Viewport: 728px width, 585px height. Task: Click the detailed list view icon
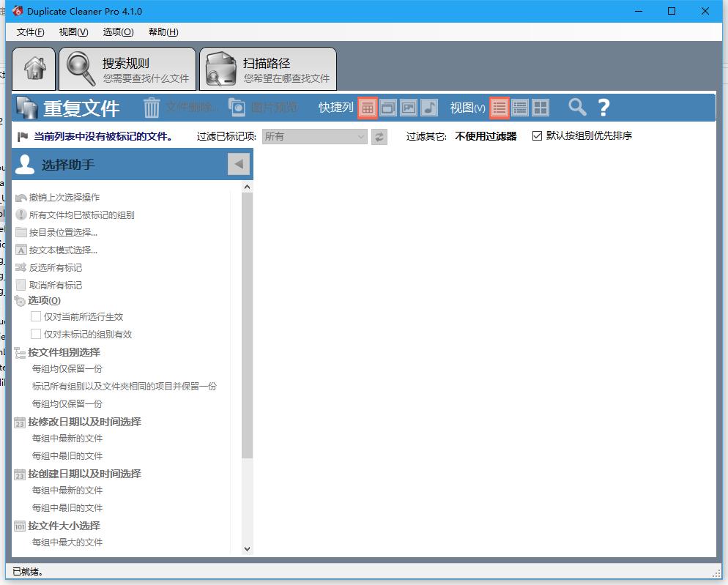520,107
